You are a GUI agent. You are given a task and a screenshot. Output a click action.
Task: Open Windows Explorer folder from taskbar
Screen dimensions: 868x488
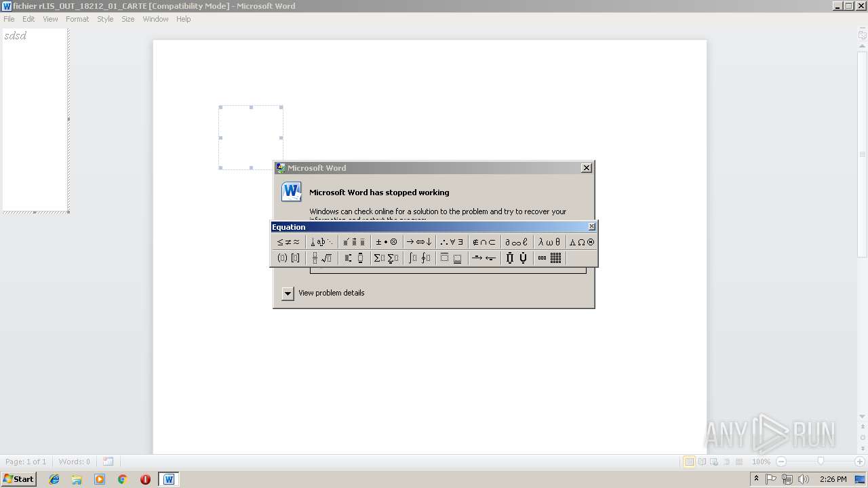pos(77,479)
